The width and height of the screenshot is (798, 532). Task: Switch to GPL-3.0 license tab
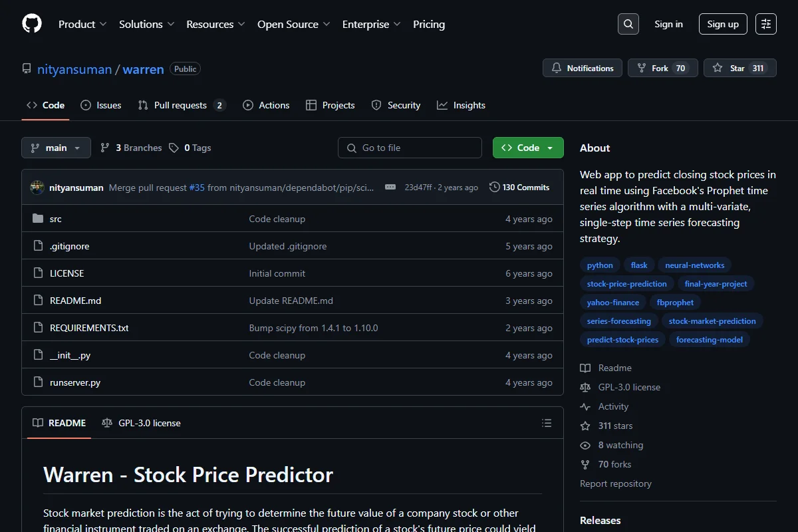coord(141,423)
